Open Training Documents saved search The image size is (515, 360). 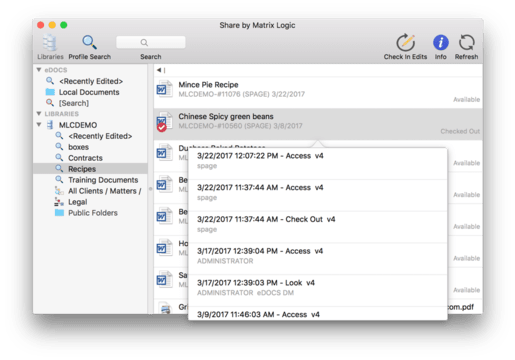[x=103, y=180]
